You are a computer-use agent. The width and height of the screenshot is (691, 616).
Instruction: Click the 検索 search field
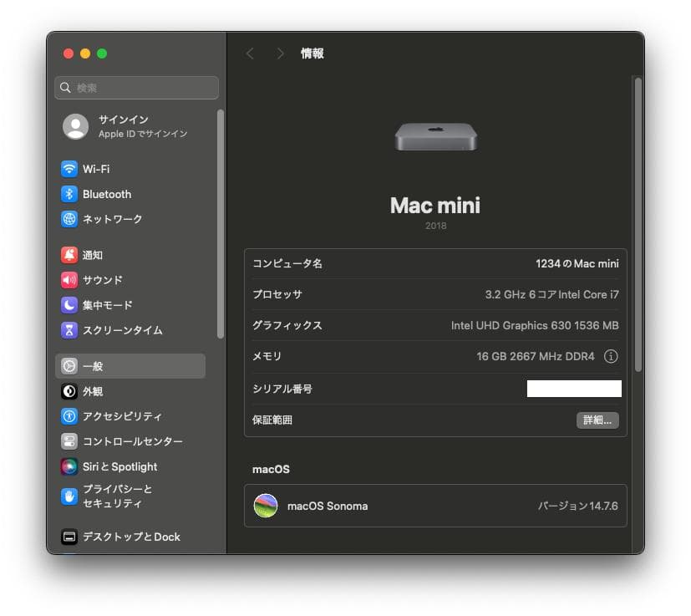(136, 87)
